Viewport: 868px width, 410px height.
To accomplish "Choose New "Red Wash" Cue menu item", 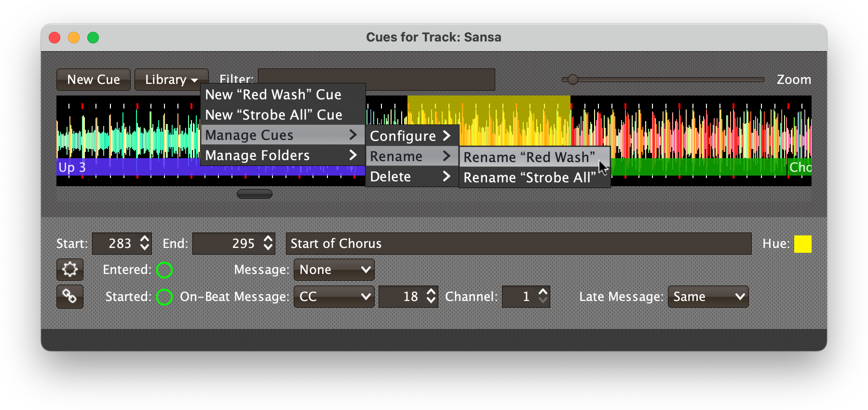I will click(283, 95).
